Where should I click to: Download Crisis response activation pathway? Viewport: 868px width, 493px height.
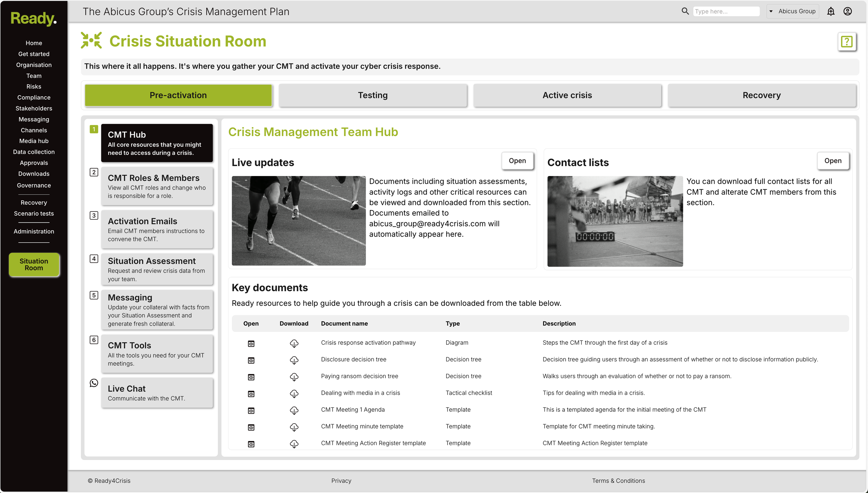tap(294, 343)
